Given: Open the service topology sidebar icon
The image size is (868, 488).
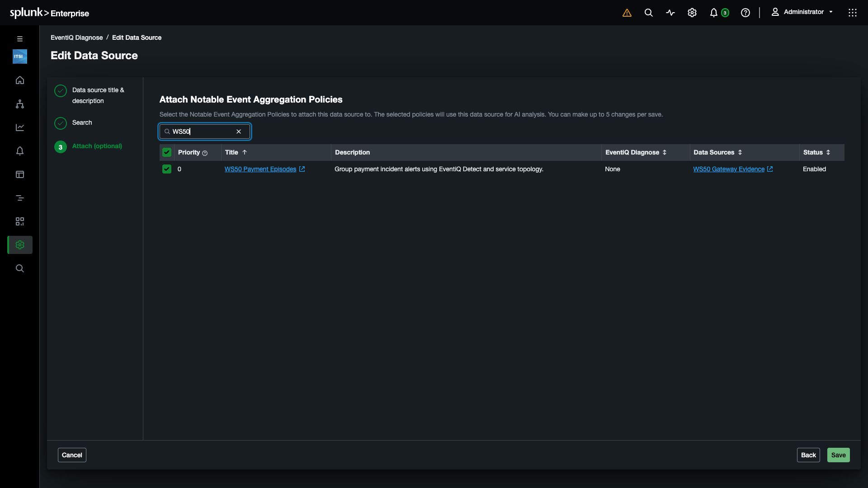Looking at the screenshot, I should pos(20,104).
